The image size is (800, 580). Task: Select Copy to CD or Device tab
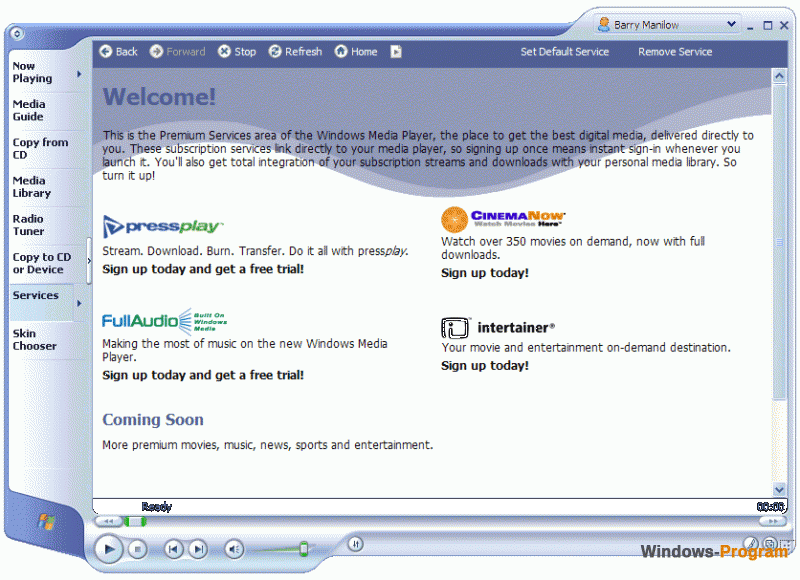pos(42,263)
